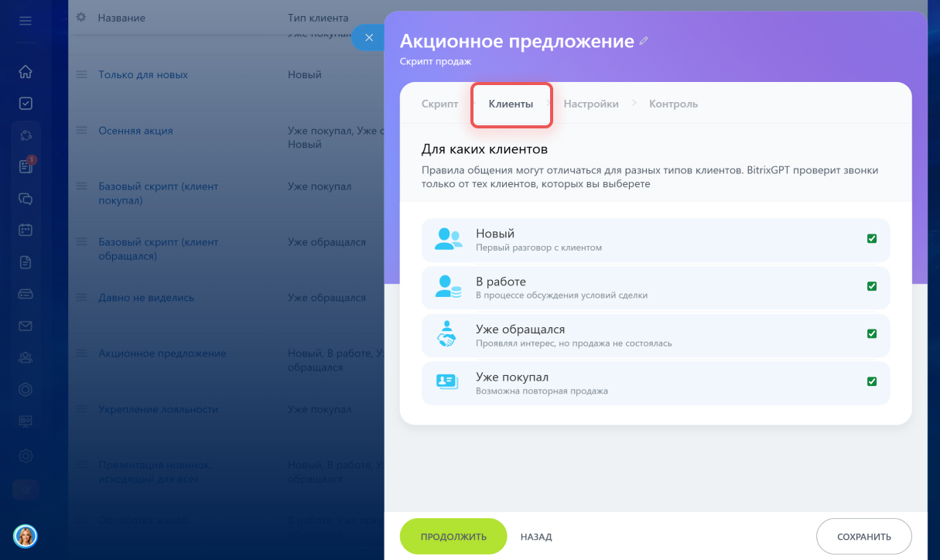Open the Осенняя акция script
Image resolution: width=940 pixels, height=560 pixels.
135,131
